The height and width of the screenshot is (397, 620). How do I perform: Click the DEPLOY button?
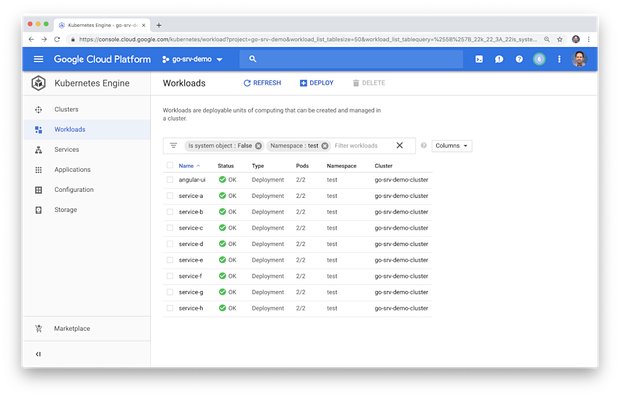(x=317, y=83)
